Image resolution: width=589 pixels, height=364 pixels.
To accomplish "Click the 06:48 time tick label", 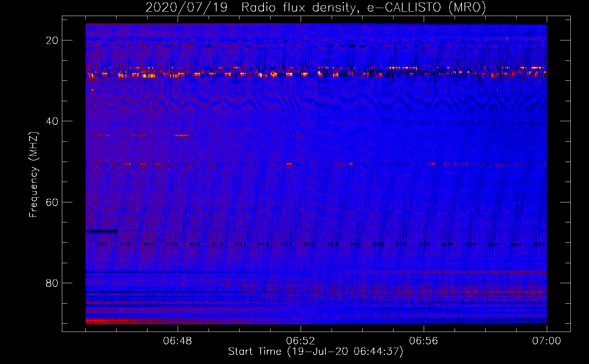I will 178,341.
